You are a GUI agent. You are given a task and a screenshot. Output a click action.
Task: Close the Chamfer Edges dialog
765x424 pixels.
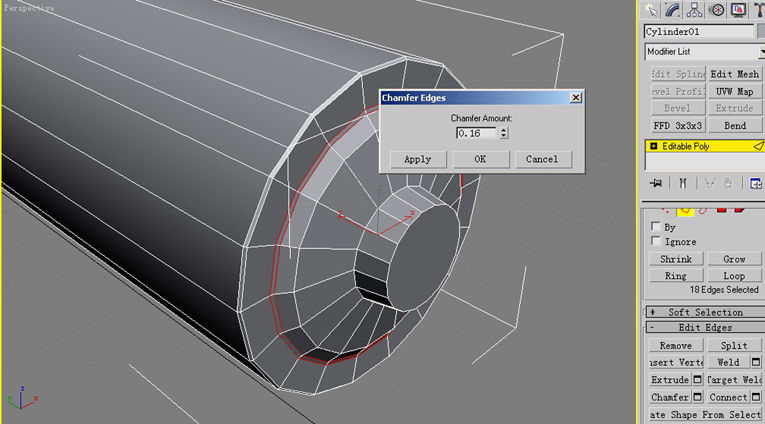(x=576, y=98)
